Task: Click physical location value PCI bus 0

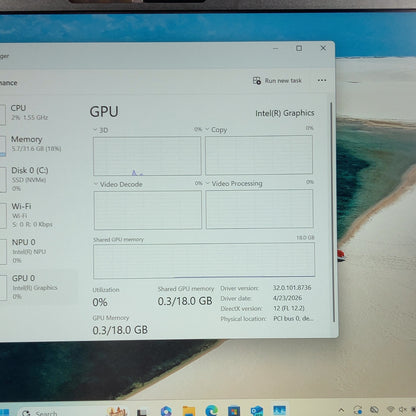Action: pos(293,319)
